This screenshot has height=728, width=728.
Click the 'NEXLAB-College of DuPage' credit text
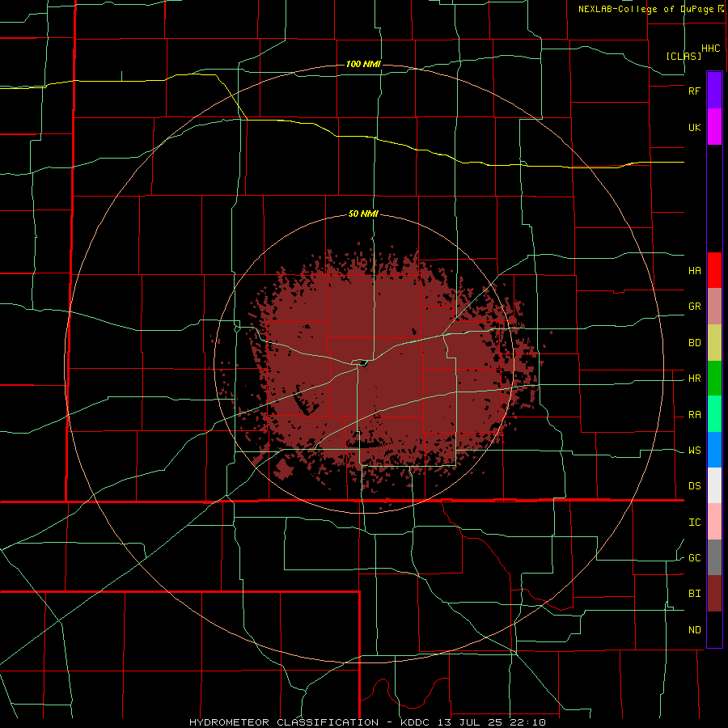(645, 9)
